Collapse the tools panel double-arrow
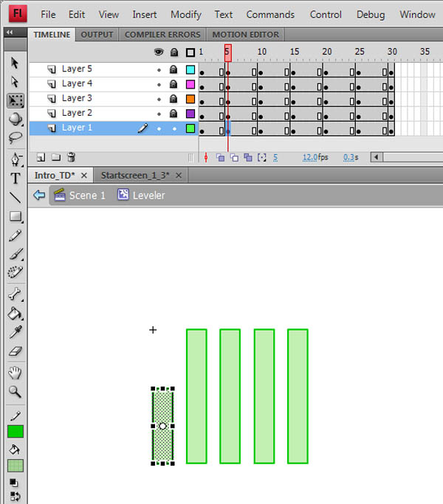The height and width of the screenshot is (504, 443). (10, 32)
